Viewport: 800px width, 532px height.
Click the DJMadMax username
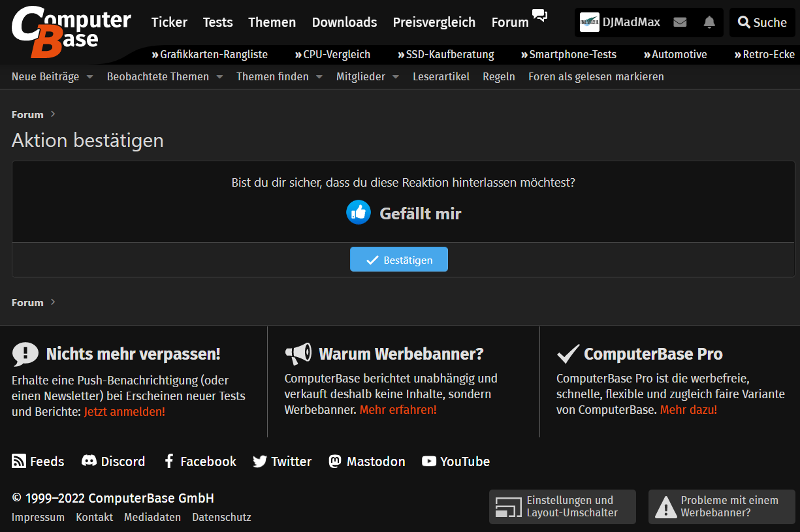tap(631, 22)
